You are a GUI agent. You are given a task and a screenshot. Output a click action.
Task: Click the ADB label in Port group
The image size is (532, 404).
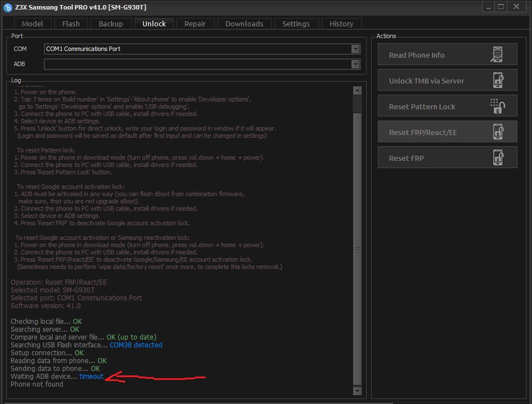click(x=19, y=64)
